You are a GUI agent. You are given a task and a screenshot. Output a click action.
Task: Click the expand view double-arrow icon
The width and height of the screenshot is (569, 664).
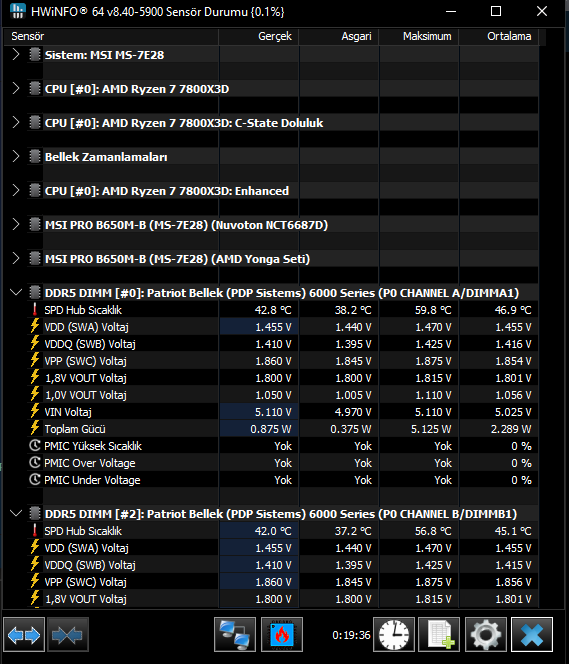click(24, 634)
